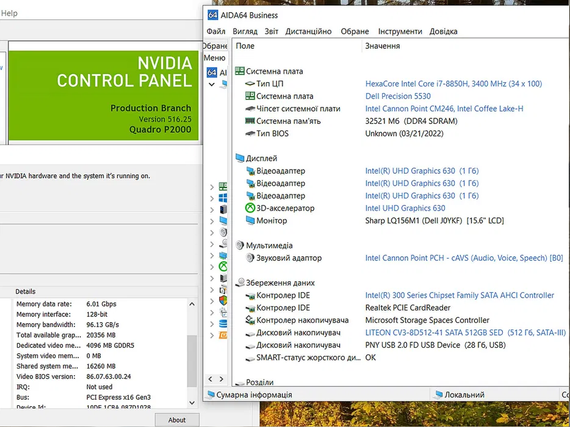Click the 3D-акселератор Xbox icon
570x427 pixels.
coord(250,208)
